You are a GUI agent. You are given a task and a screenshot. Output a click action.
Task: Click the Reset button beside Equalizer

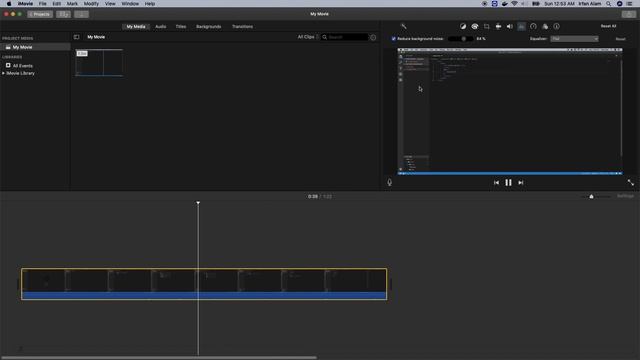pos(620,39)
